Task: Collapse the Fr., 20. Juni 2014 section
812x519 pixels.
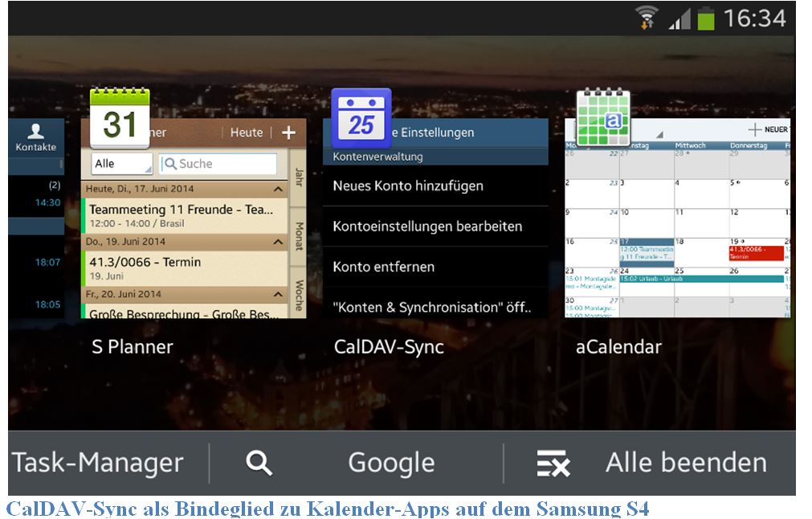Action: tap(278, 295)
